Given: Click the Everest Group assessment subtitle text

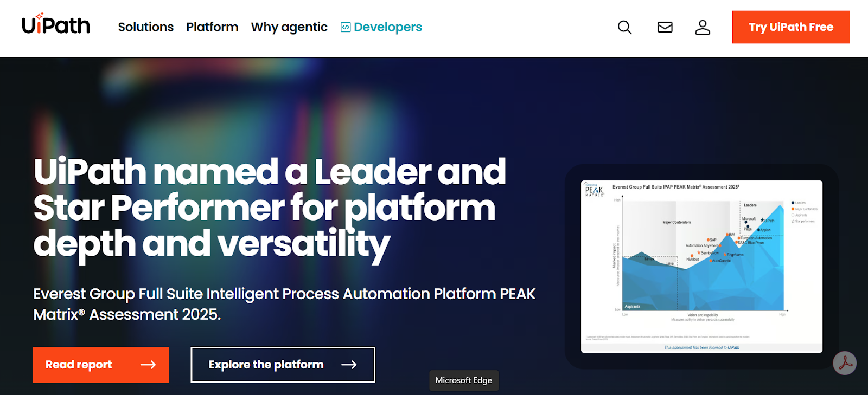Looking at the screenshot, I should coord(284,304).
